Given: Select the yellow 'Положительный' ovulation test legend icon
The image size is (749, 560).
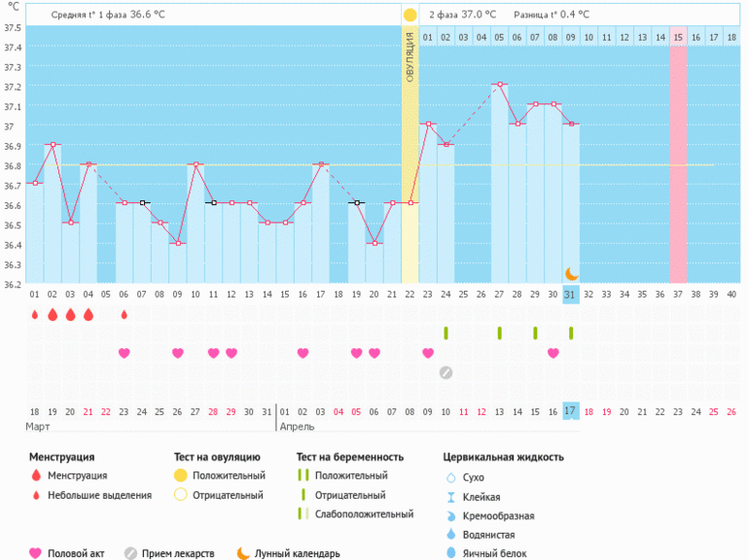Looking at the screenshot, I should coord(181,475).
